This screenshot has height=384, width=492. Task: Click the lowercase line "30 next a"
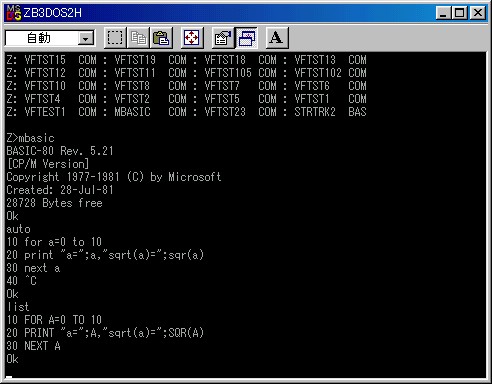[33, 268]
